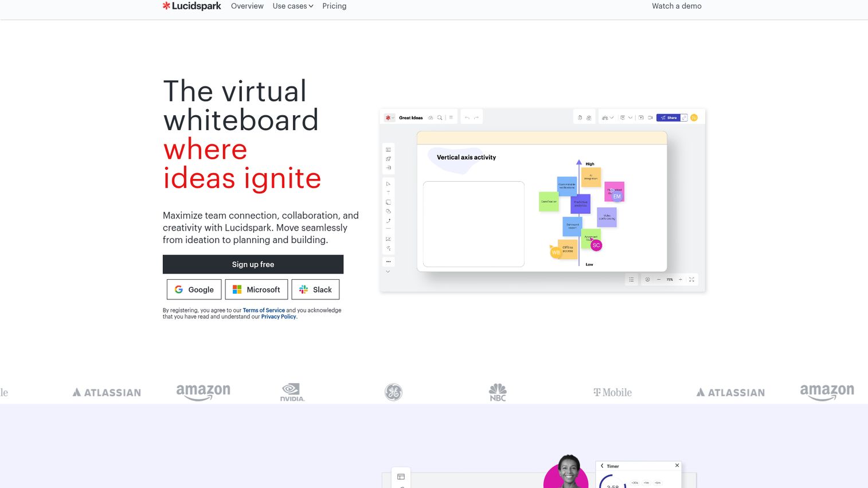Open the hamburger menu icon in the board header
This screenshot has height=488, width=868.
[x=451, y=118]
